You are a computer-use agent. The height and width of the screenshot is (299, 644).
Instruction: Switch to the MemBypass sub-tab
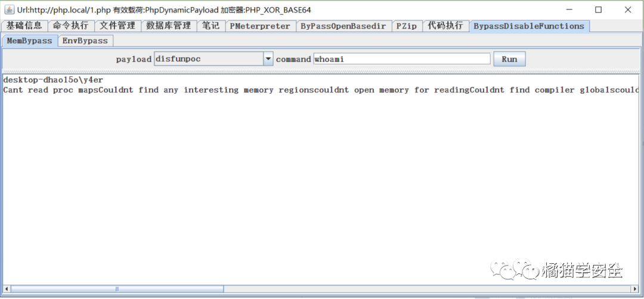(x=30, y=41)
